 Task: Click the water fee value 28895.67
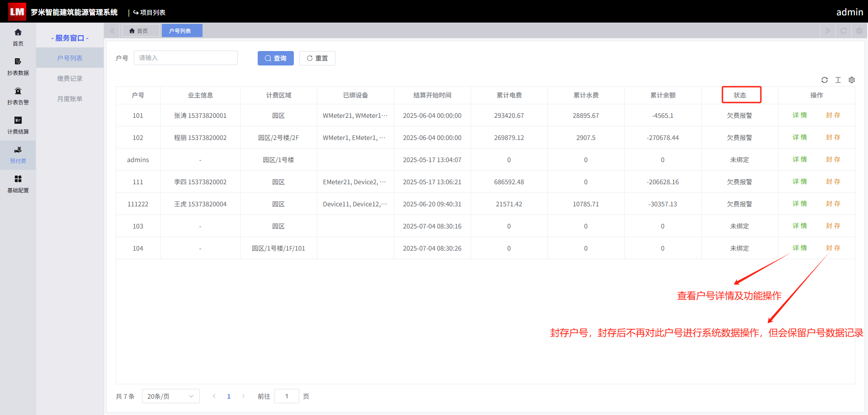586,116
